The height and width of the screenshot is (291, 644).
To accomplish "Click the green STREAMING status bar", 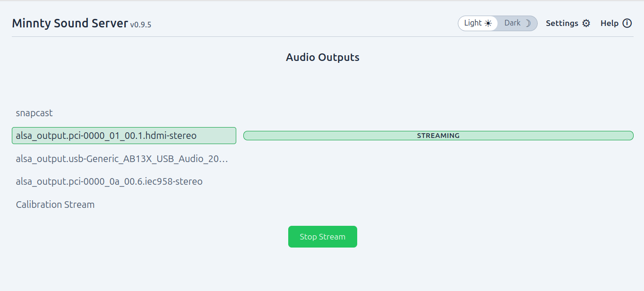I will click(x=438, y=136).
